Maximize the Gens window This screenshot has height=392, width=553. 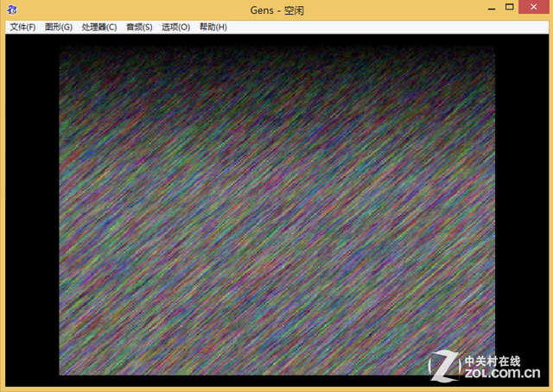(509, 7)
